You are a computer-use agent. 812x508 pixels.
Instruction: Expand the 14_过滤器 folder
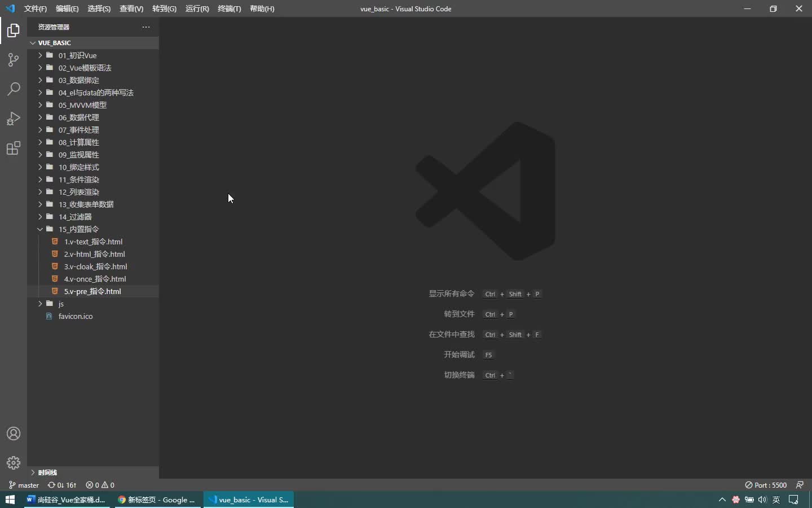tap(93, 217)
